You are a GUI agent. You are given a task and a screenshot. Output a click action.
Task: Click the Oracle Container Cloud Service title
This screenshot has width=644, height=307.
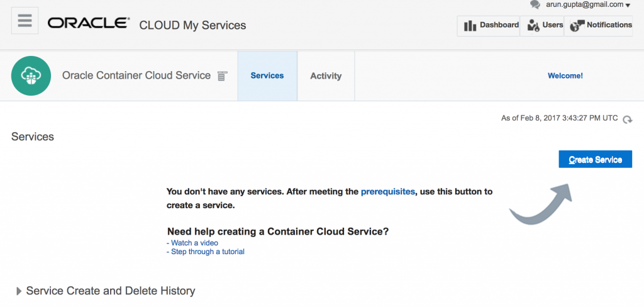point(136,75)
